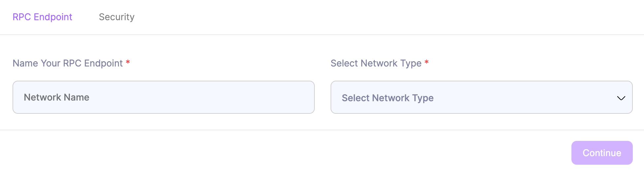Click the purple 'RPC Endpoint' heading text
The image size is (644, 170).
pos(42,17)
